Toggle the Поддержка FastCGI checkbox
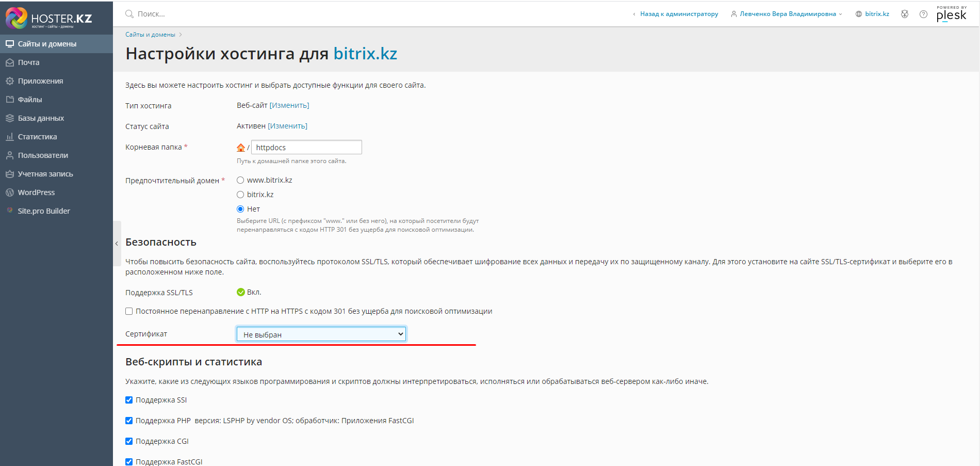Screen dimensions: 980x466 coord(129,462)
